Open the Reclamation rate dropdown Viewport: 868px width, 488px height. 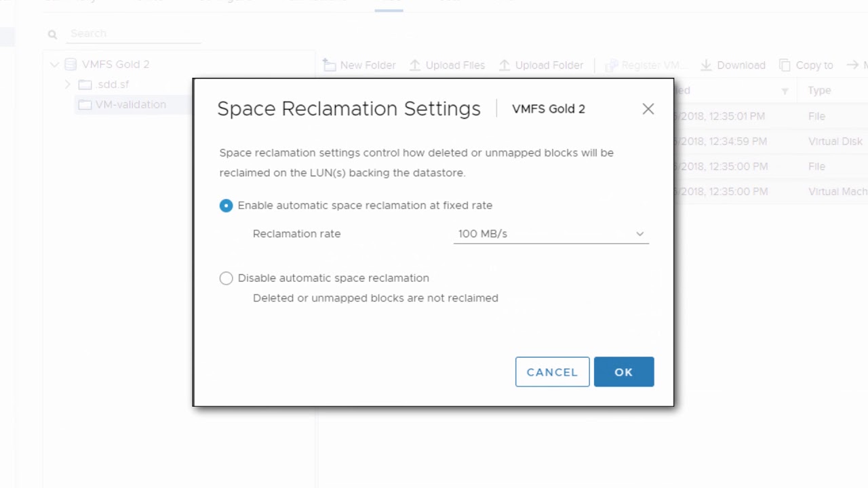(551, 234)
